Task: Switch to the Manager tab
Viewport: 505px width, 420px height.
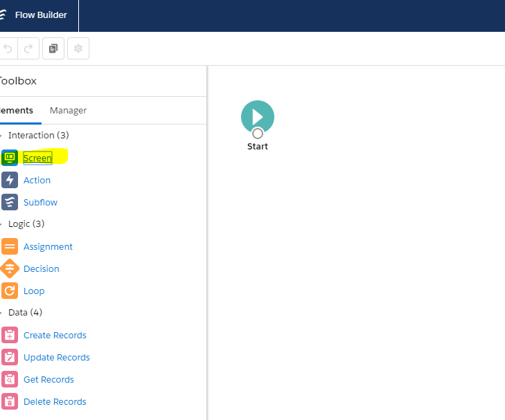Action: tap(68, 110)
